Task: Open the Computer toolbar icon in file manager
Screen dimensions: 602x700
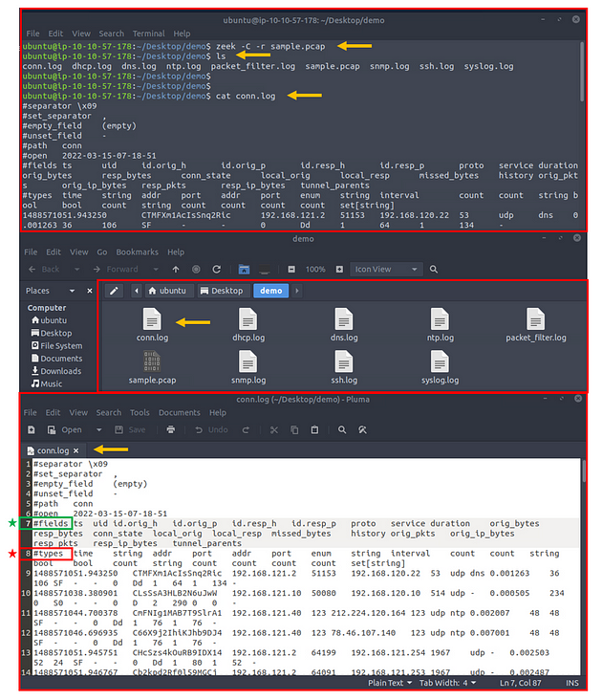Action: (x=265, y=270)
